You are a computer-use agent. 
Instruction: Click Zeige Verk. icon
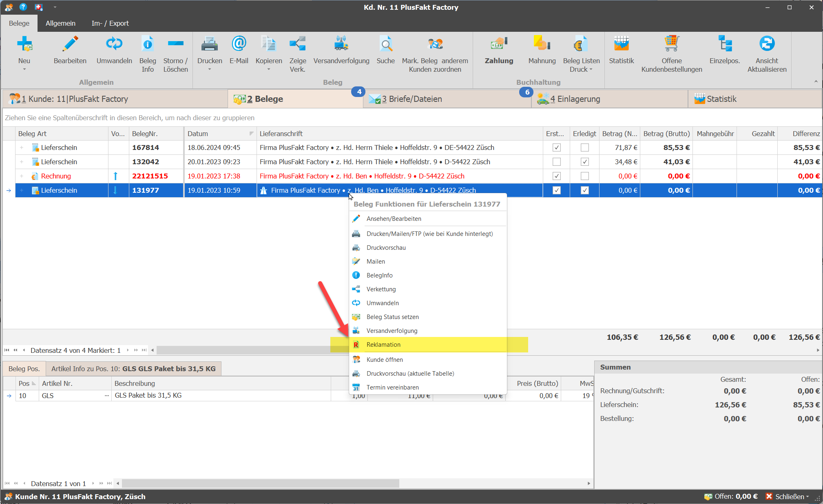298,44
